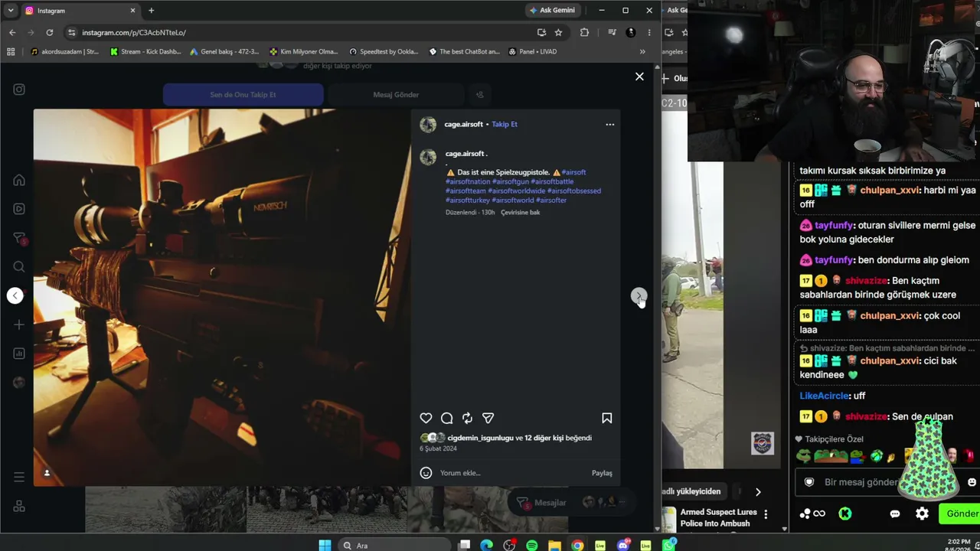Open the Mesajlar floating messages button
980x551 pixels.
[x=541, y=502]
